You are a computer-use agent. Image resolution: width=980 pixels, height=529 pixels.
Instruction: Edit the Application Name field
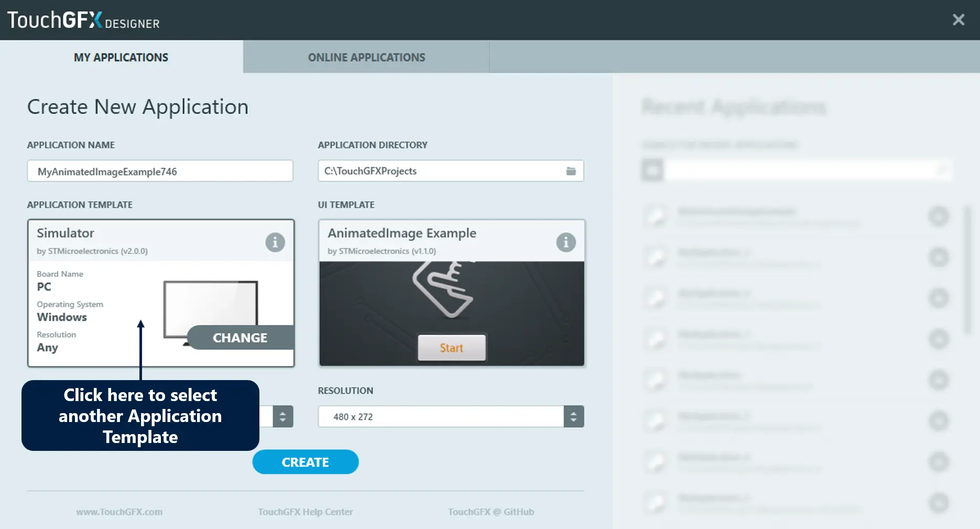coord(160,171)
